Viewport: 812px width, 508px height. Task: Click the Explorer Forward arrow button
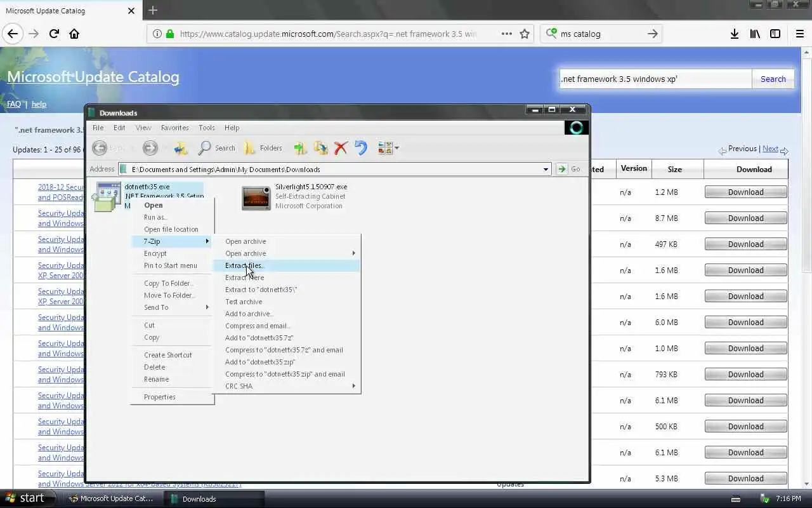(x=150, y=148)
